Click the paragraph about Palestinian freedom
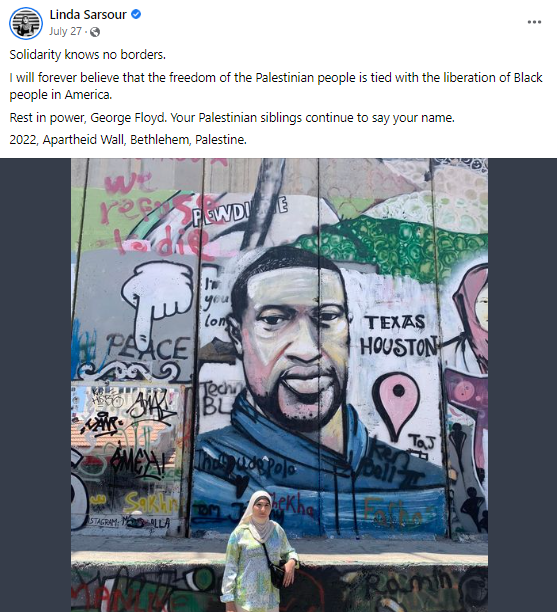Screen dimensions: 557x612 pos(276,86)
